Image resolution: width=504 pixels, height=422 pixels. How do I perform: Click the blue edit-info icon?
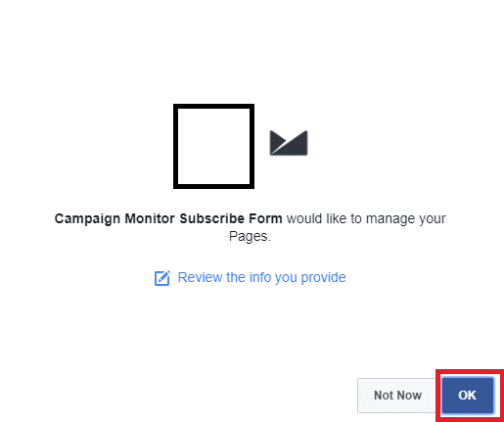[162, 278]
